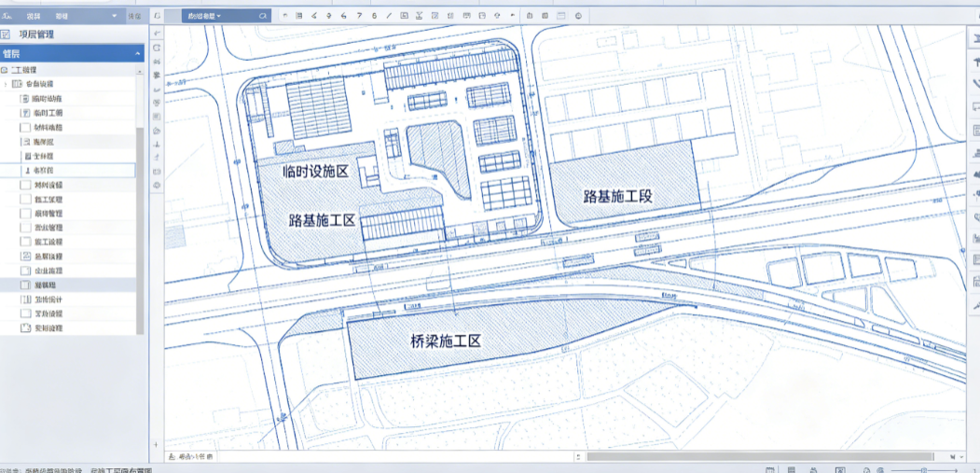
Task: Collapse the root node of the layer tree
Action: [x=4, y=69]
